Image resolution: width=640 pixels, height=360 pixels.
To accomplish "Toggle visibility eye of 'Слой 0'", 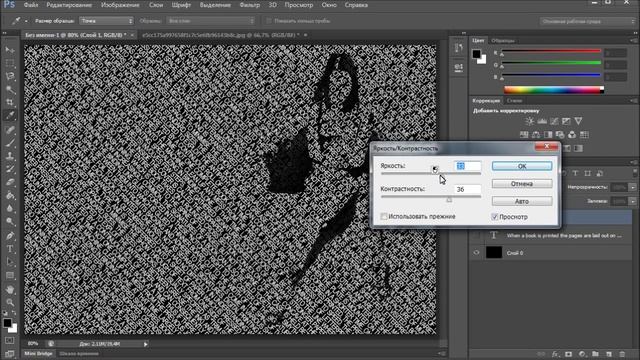I will click(x=476, y=253).
